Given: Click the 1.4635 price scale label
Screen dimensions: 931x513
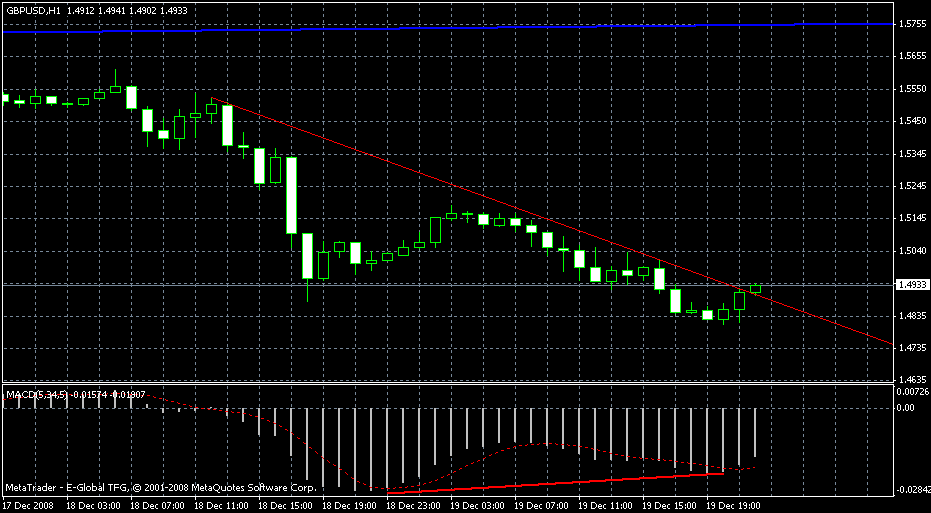Looking at the screenshot, I should click(914, 379).
